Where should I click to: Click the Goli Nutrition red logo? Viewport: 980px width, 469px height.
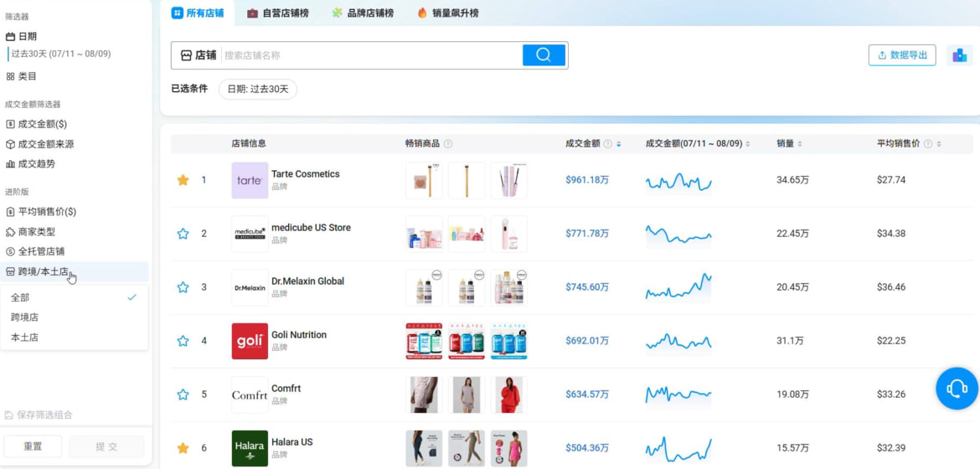click(250, 342)
